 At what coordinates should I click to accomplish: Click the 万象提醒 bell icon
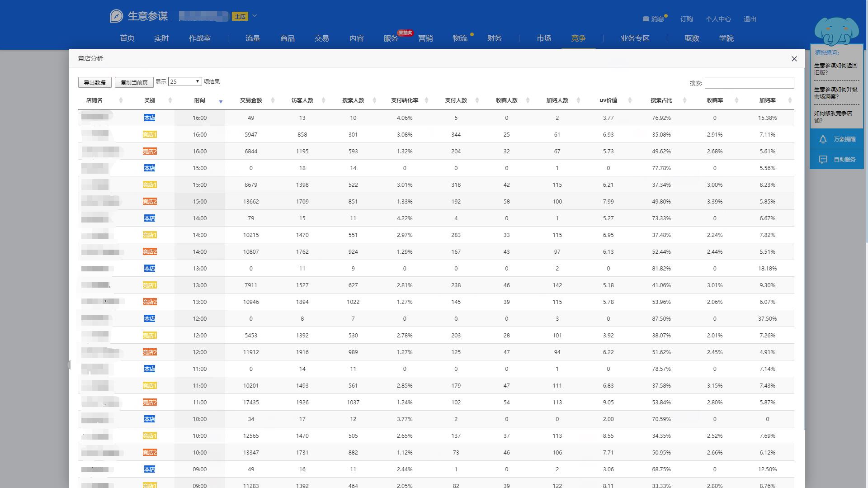[823, 139]
